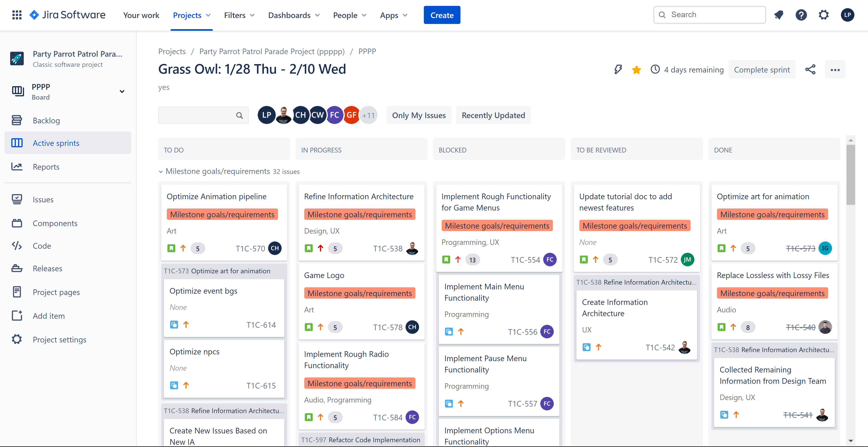Toggle the Recently Updated filter
The image size is (868, 447).
coord(493,115)
